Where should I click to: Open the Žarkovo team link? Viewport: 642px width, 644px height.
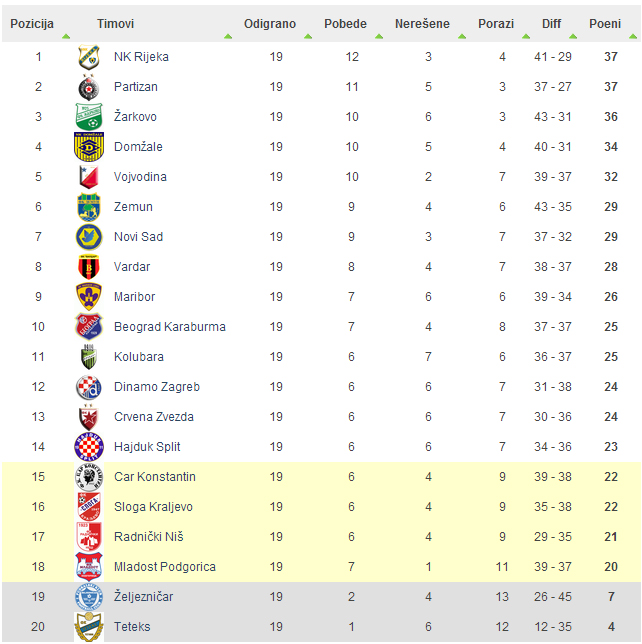click(135, 117)
